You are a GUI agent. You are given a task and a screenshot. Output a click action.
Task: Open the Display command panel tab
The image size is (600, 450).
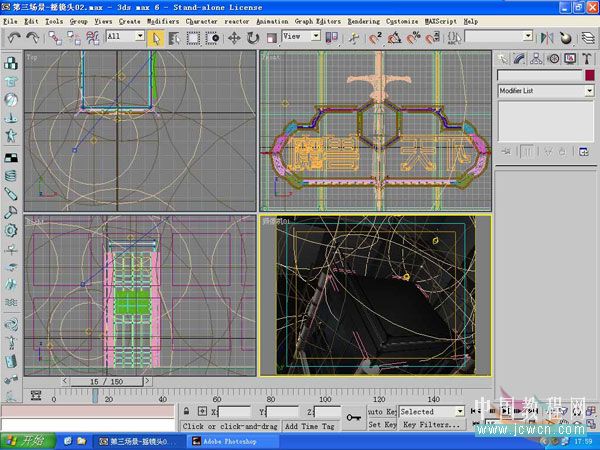pos(570,59)
